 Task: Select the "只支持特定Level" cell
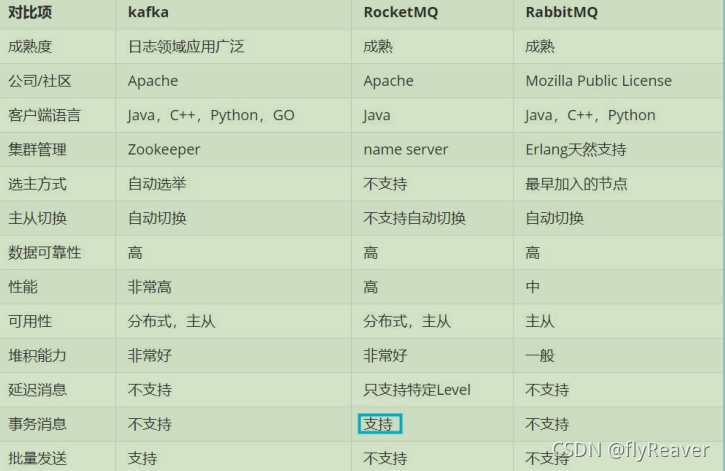point(417,390)
